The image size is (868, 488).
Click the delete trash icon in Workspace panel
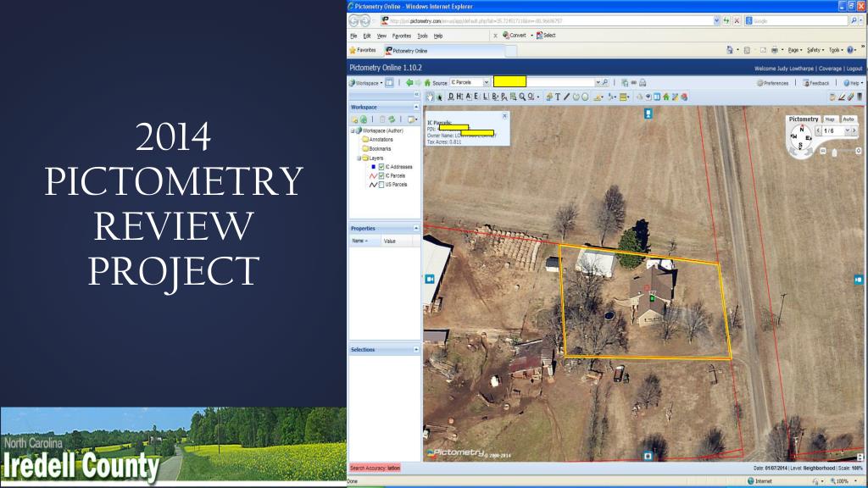[x=382, y=119]
